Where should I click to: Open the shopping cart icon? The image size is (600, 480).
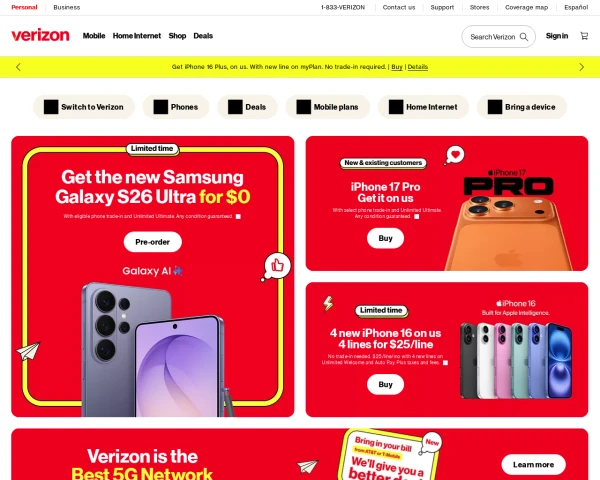click(x=584, y=36)
